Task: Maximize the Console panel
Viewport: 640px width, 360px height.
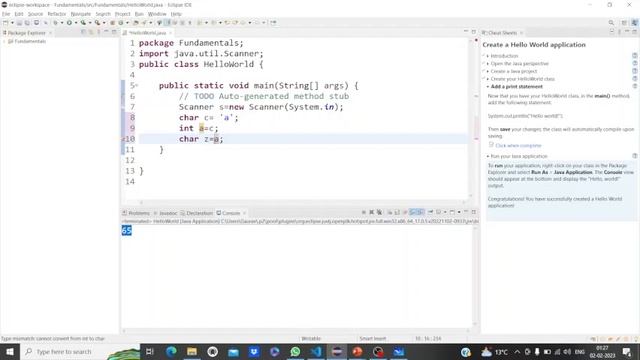Action: coord(473,212)
